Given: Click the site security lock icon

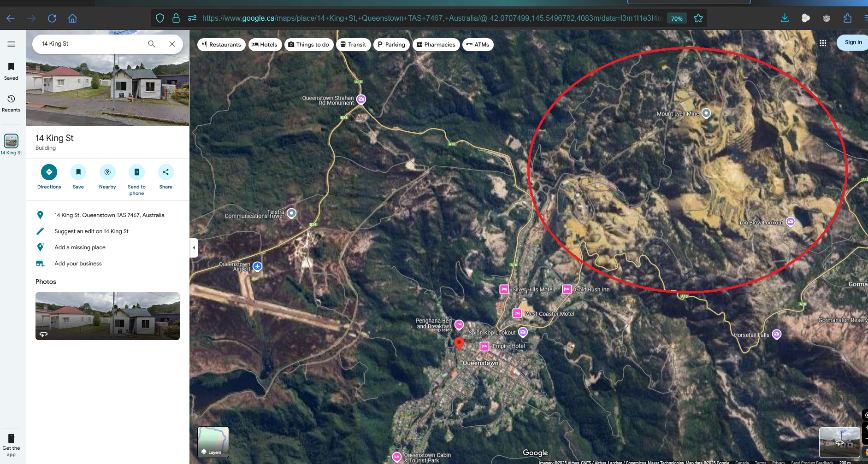Looking at the screenshot, I should click(176, 18).
